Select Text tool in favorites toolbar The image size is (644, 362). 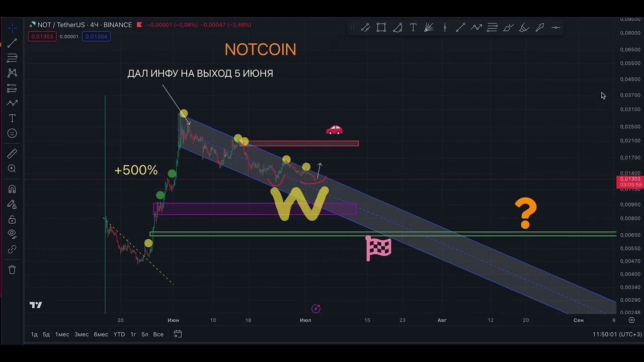[413, 28]
